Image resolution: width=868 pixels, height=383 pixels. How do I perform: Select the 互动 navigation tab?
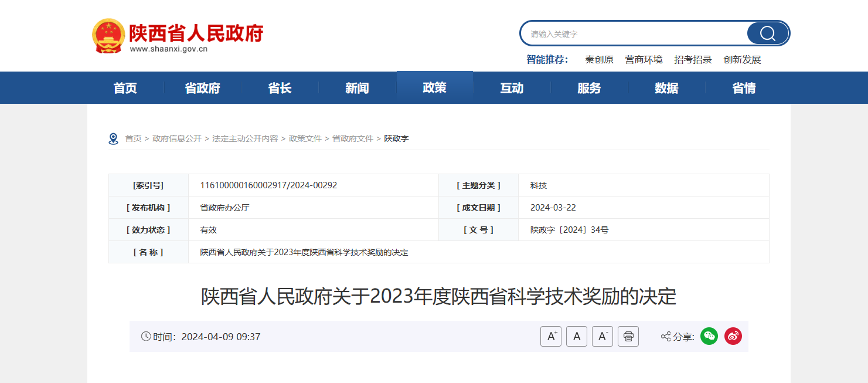[512, 88]
